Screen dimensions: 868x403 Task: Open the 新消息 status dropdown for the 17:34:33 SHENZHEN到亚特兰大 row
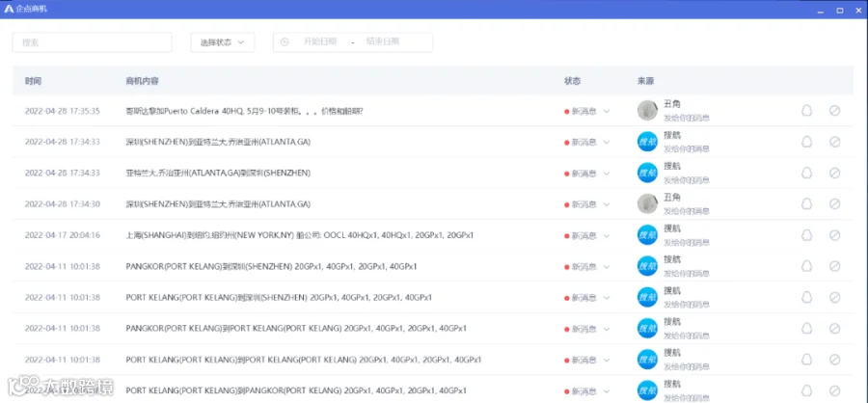click(587, 143)
